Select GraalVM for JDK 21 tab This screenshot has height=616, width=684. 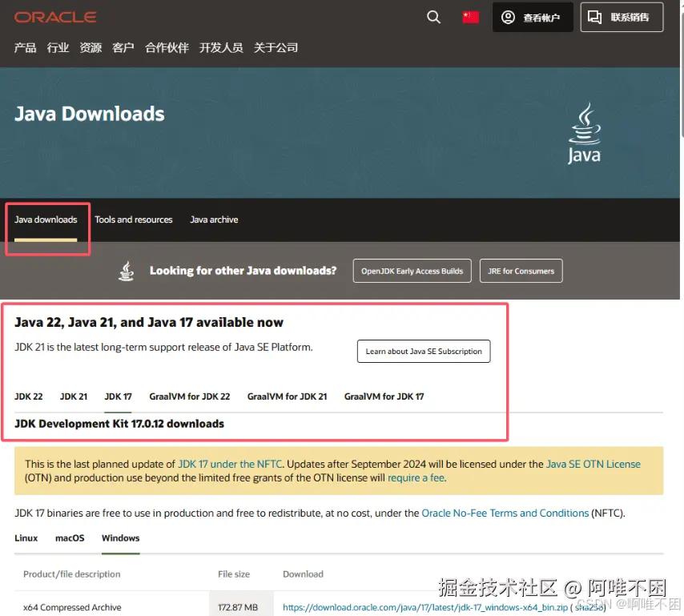[287, 397]
